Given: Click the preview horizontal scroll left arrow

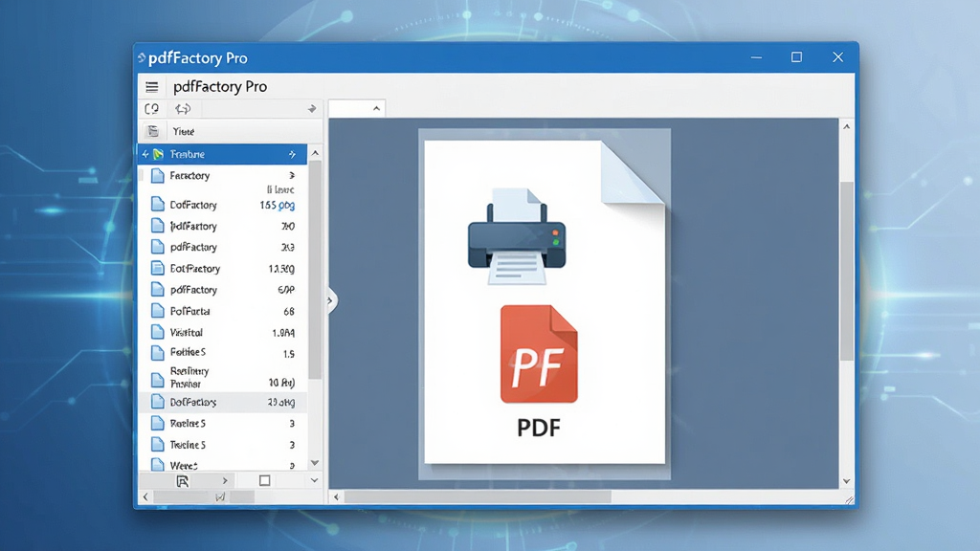Looking at the screenshot, I should coord(336,497).
